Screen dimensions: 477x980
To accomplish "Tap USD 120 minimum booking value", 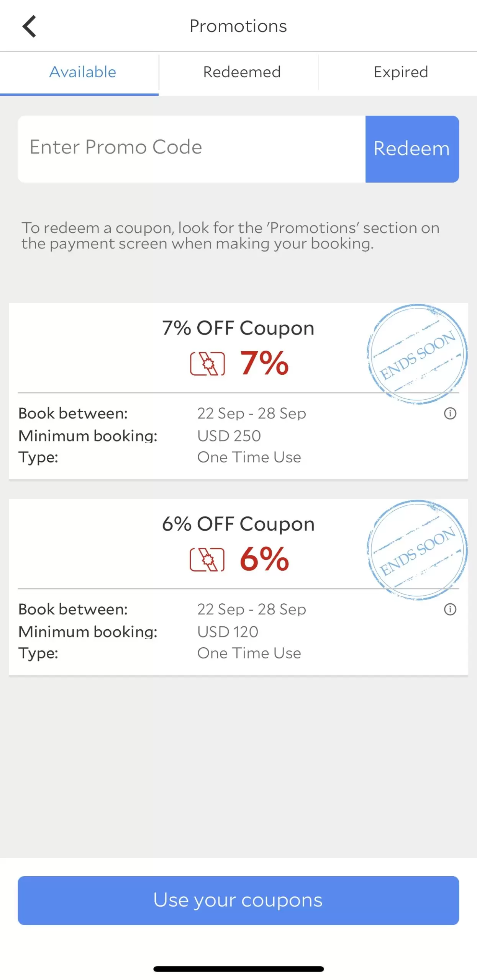I will point(228,632).
